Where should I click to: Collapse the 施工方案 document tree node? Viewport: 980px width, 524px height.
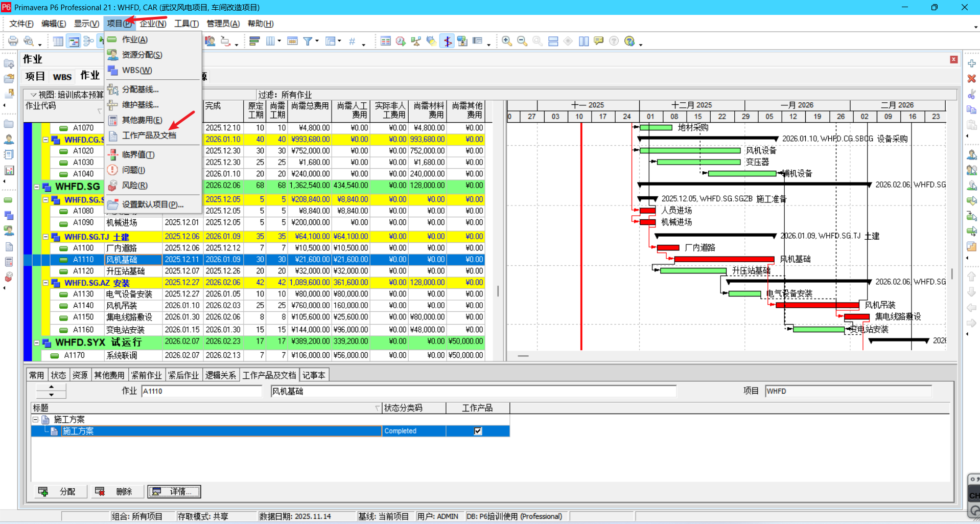pos(35,420)
